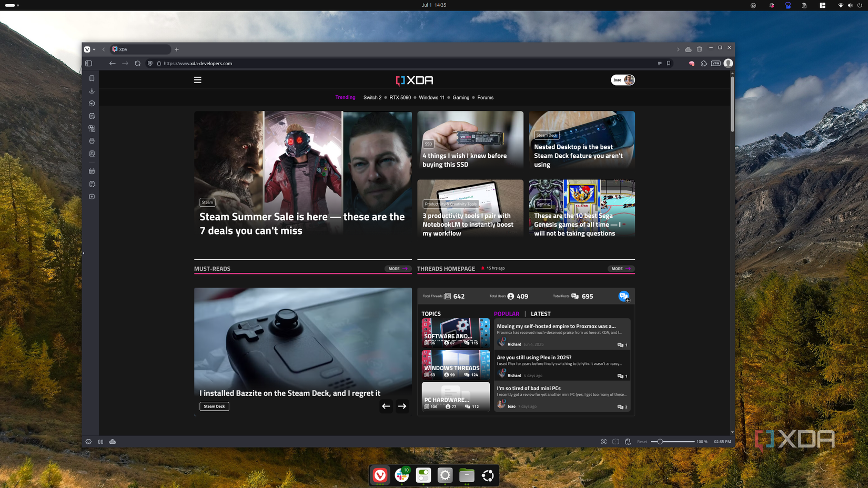
Task: Open the Calendar panel
Action: pyautogui.click(x=92, y=171)
